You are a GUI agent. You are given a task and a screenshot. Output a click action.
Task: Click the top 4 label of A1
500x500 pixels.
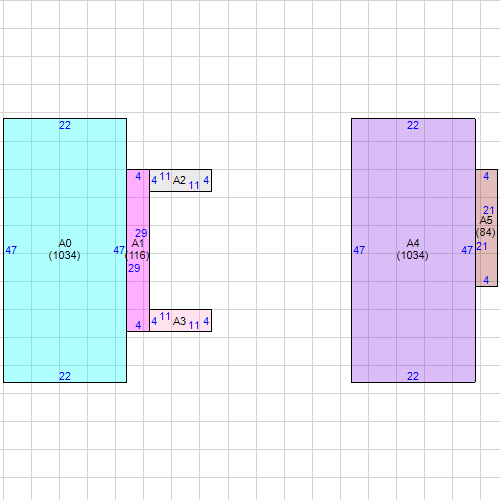[x=138, y=176]
